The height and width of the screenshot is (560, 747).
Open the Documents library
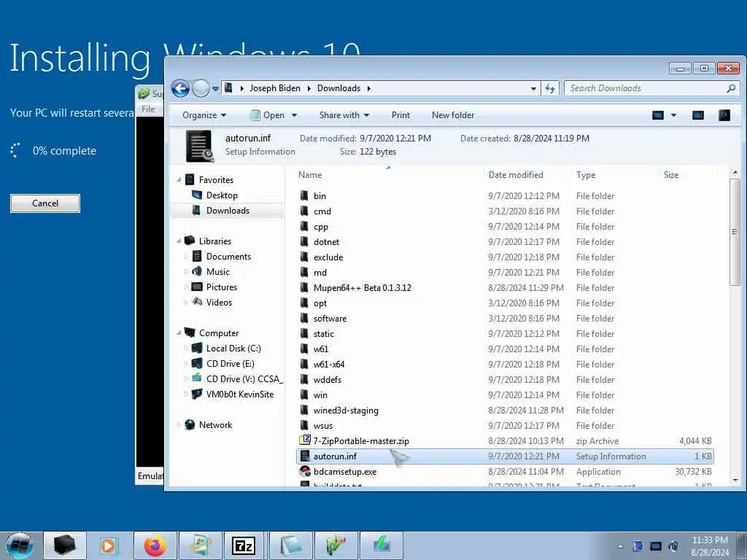click(x=228, y=257)
